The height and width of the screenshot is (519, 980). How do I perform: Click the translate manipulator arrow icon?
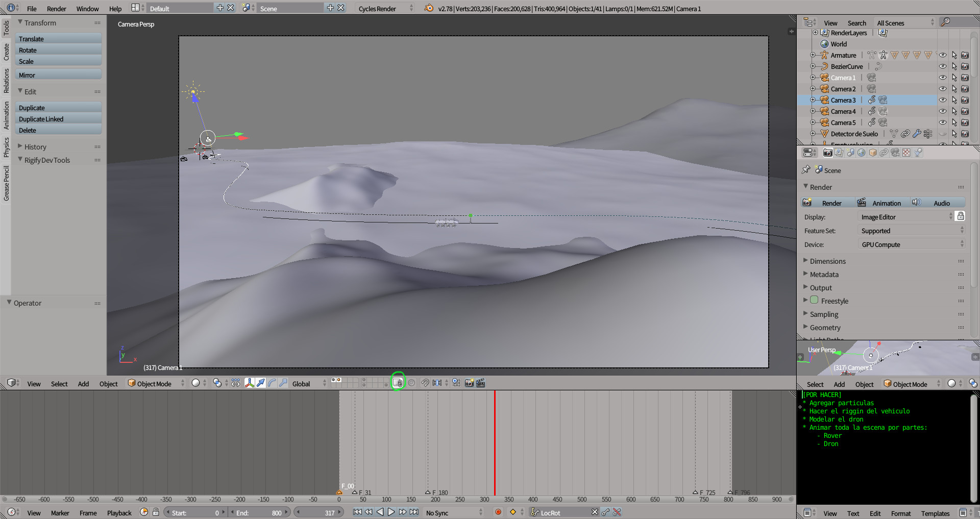tap(261, 383)
